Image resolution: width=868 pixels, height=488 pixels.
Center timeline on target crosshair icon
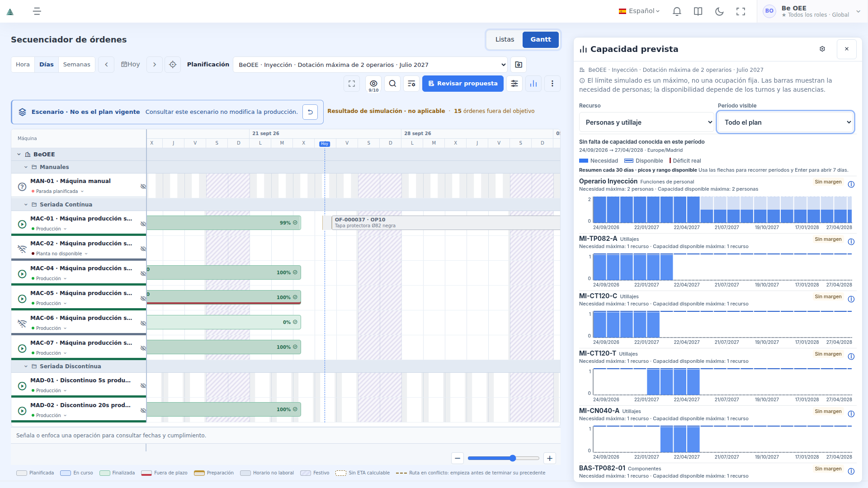tap(173, 65)
